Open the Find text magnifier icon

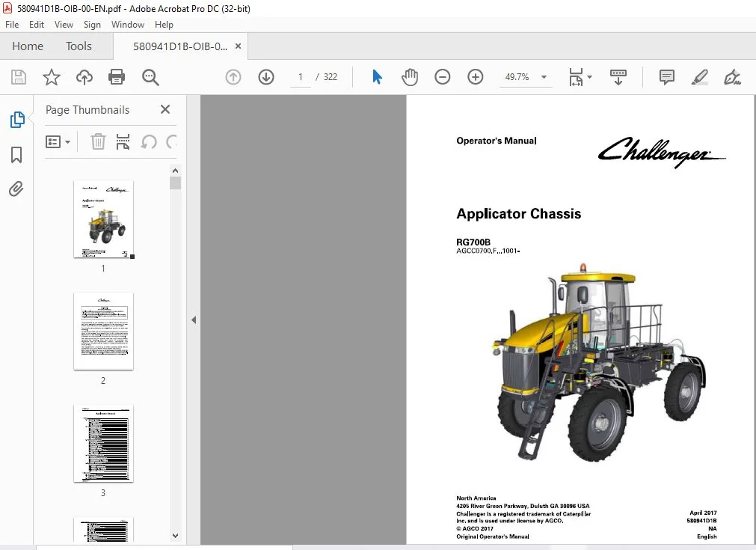click(x=150, y=77)
